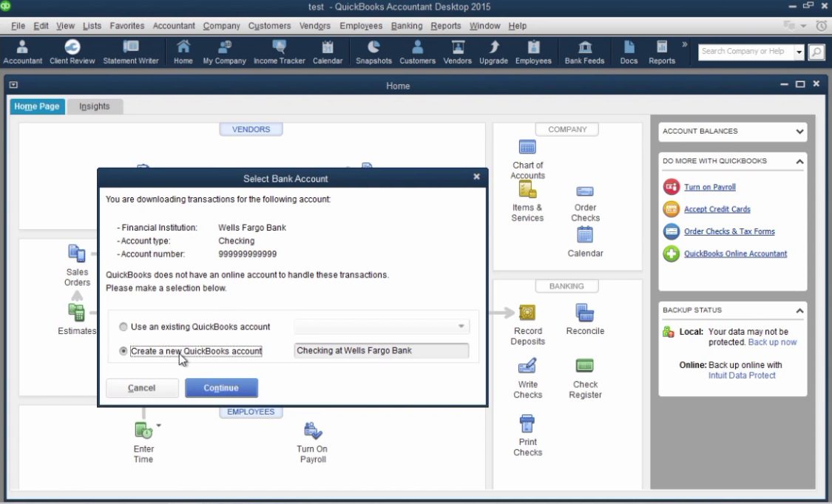Collapse Do More With QuickBooks section

799,161
